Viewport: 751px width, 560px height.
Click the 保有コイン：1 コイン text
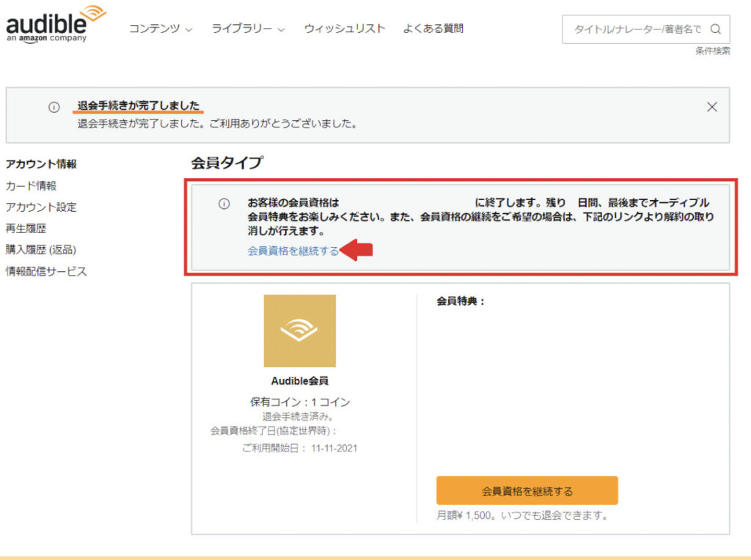pos(300,402)
